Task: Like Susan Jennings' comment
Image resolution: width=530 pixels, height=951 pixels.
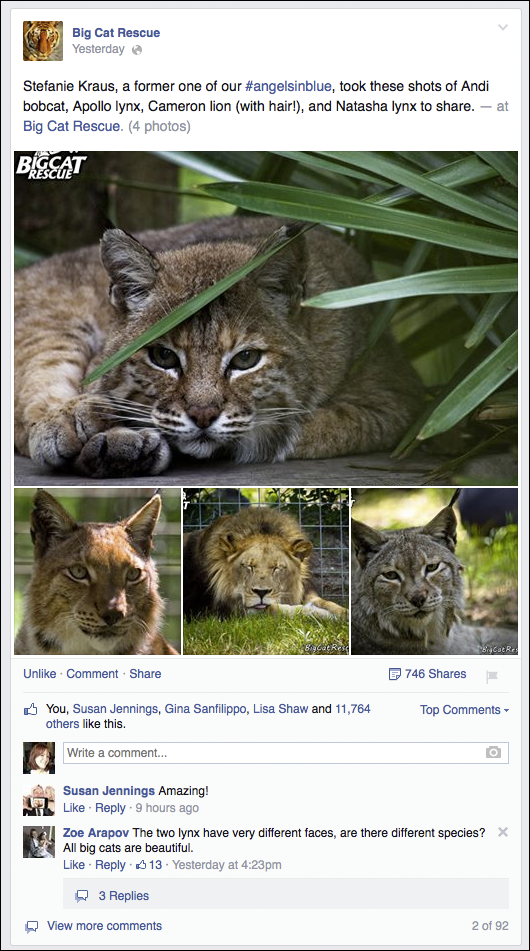Action: pyautogui.click(x=74, y=808)
